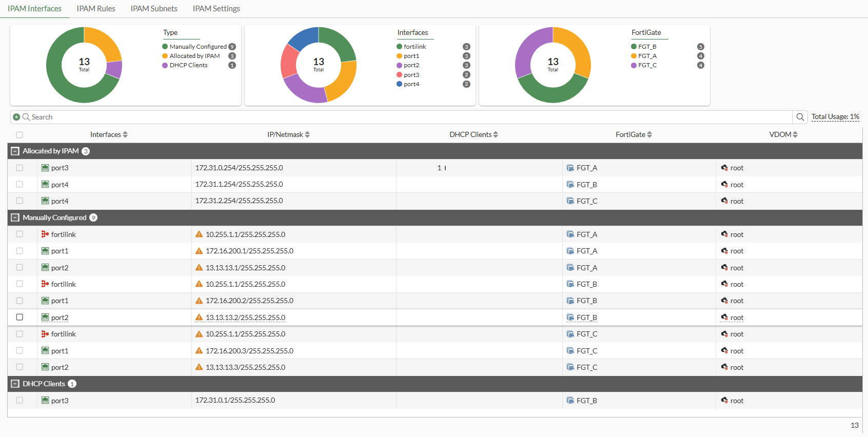The image size is (868, 437).
Task: Open the IPAM Subnets tab
Action: pos(154,9)
